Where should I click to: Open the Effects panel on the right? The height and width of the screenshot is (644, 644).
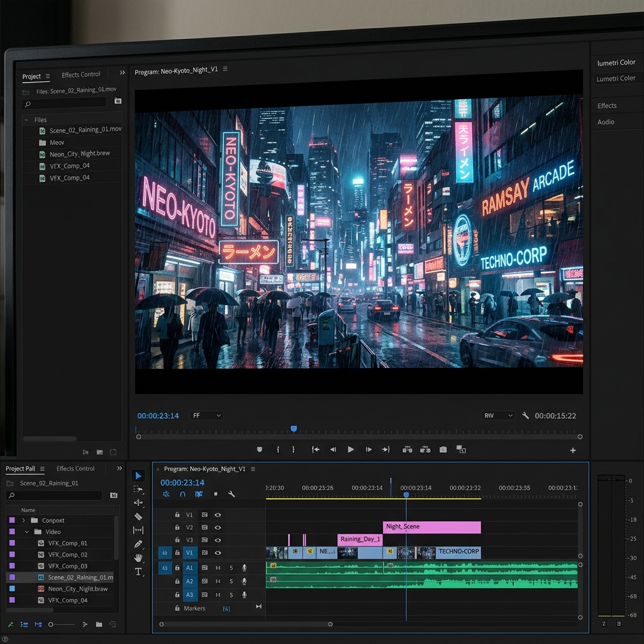607,106
